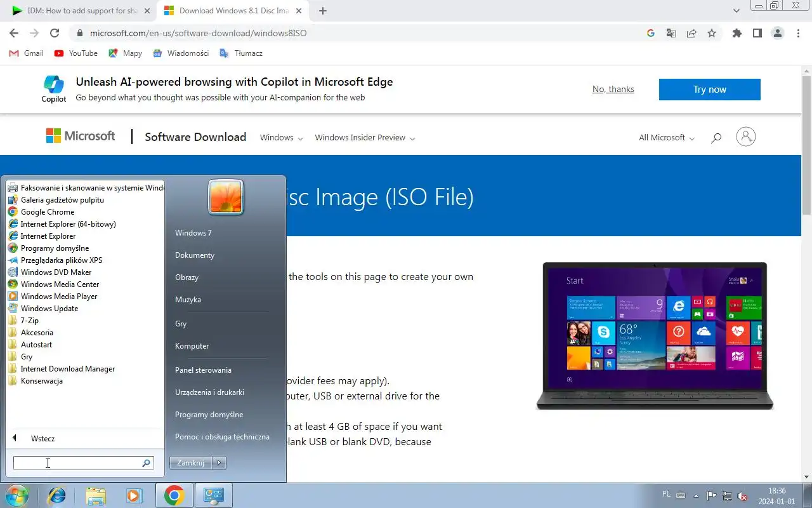Open Obrazy in Start menu
This screenshot has height=508, width=812.
187,277
